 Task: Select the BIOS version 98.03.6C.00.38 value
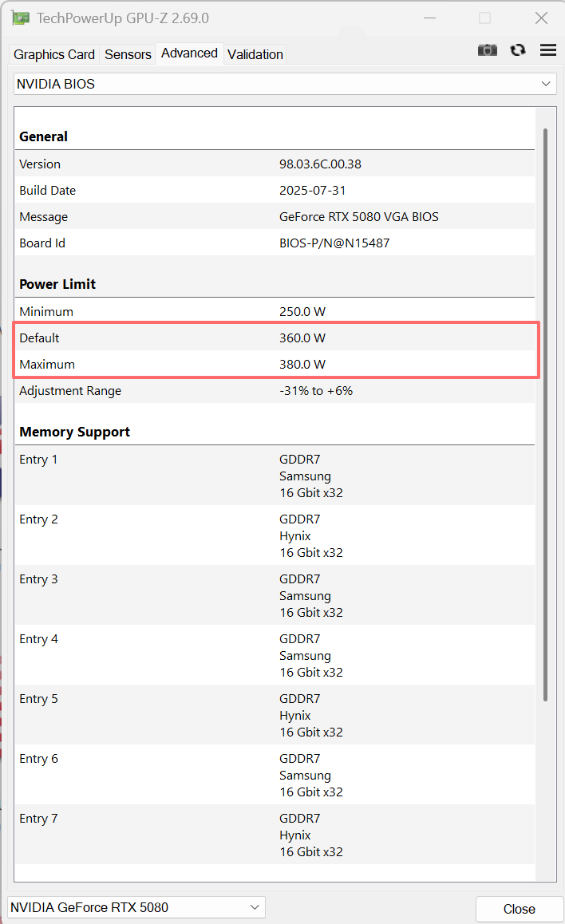pos(321,164)
